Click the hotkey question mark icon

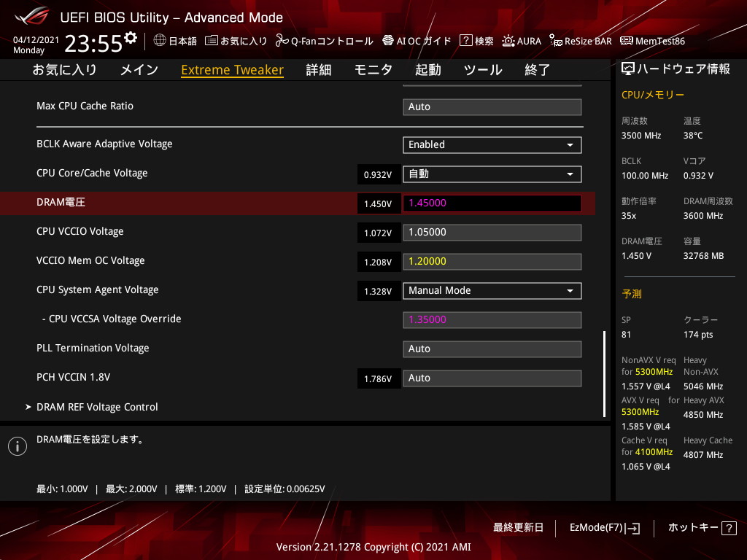729,528
